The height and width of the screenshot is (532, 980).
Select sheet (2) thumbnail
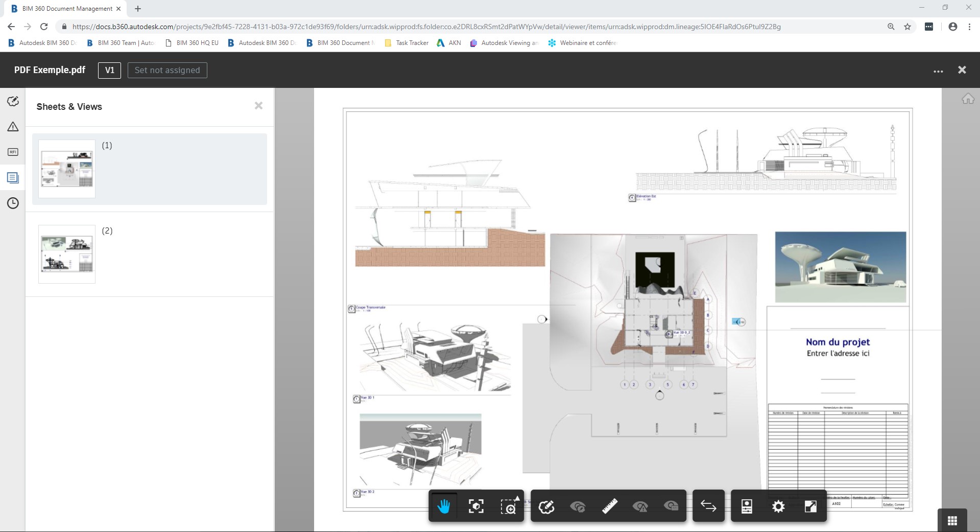tap(66, 254)
